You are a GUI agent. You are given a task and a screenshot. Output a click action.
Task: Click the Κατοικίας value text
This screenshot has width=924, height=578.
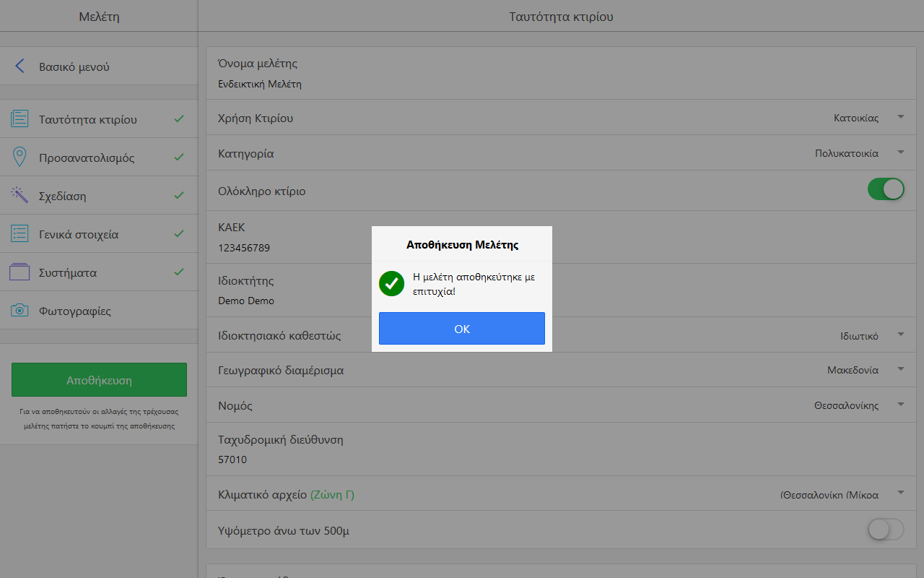coord(856,118)
